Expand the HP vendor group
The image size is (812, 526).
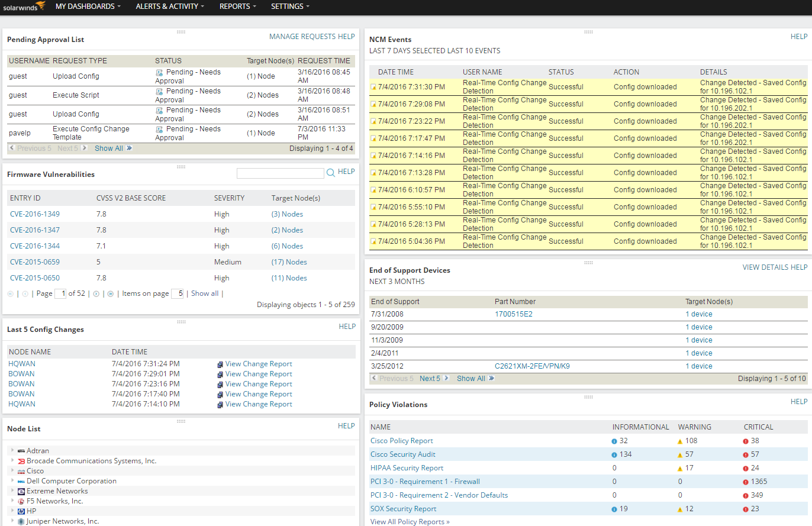pos(12,511)
